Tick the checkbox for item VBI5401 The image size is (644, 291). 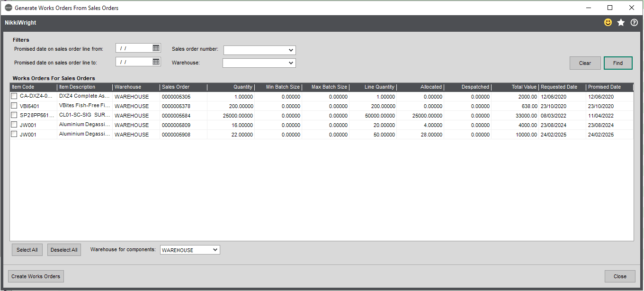14,106
